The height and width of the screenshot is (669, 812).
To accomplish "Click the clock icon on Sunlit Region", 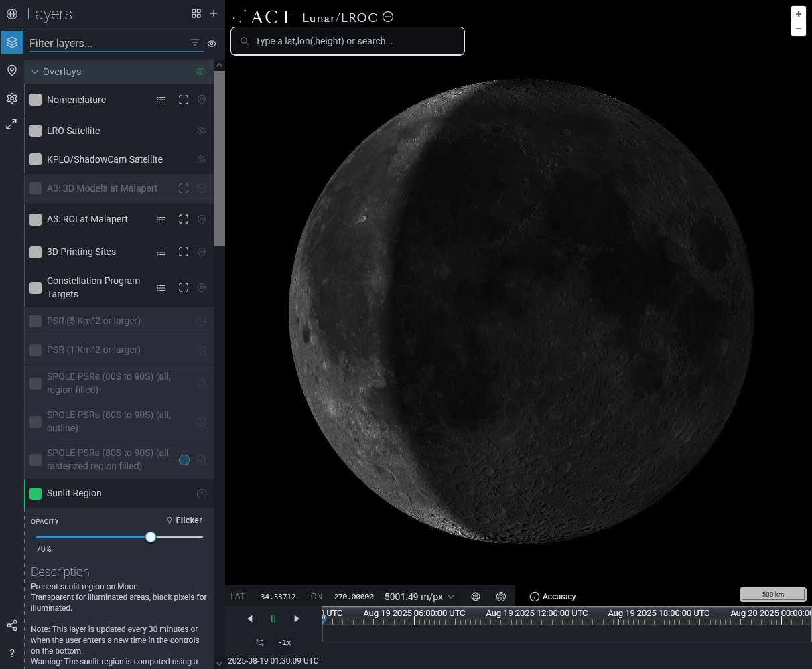I will [202, 494].
